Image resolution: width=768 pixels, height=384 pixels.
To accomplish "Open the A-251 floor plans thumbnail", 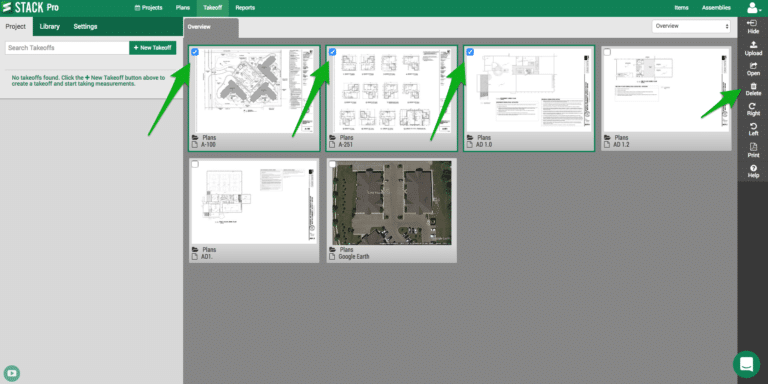I will pos(391,90).
